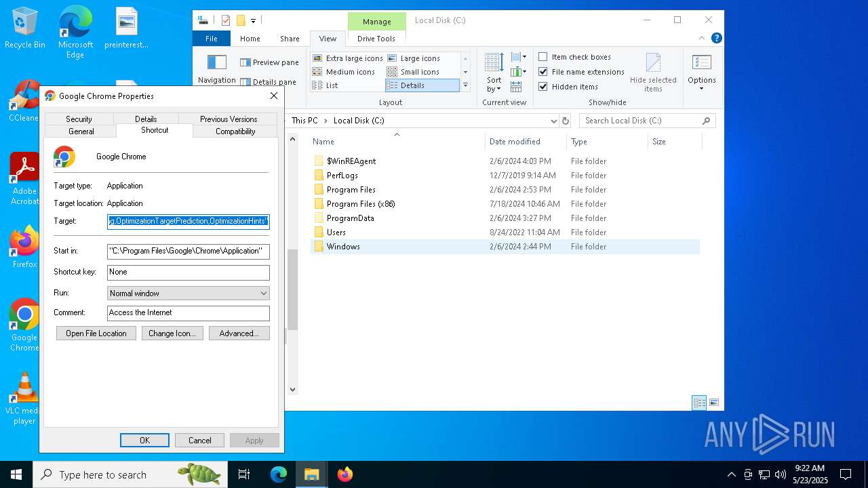Click the Search Local Disk (C:) box
This screenshot has height=488, width=868.
tap(648, 121)
